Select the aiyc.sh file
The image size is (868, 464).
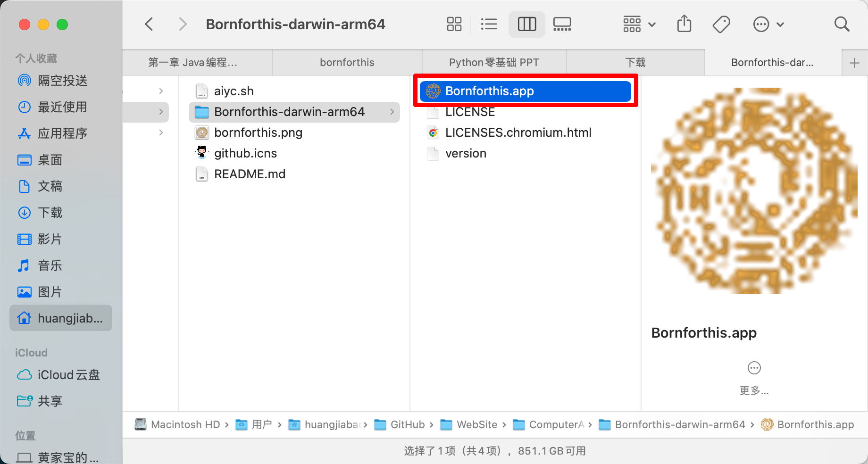pyautogui.click(x=294, y=91)
